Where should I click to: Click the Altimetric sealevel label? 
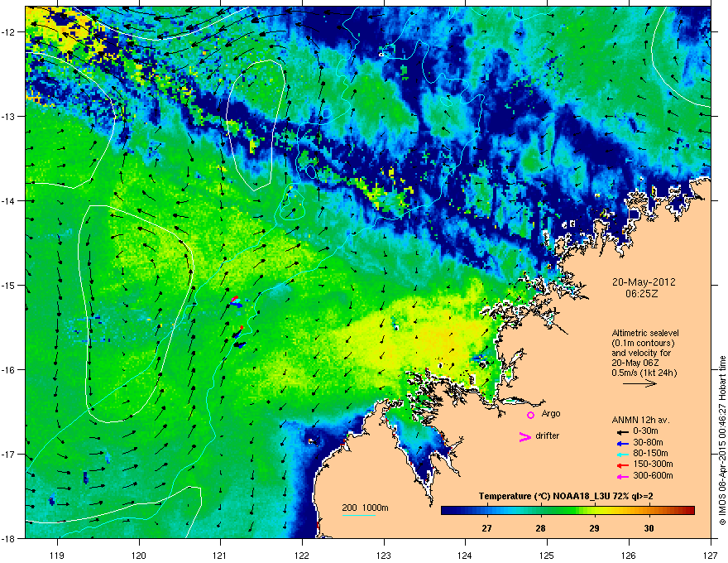pos(645,333)
